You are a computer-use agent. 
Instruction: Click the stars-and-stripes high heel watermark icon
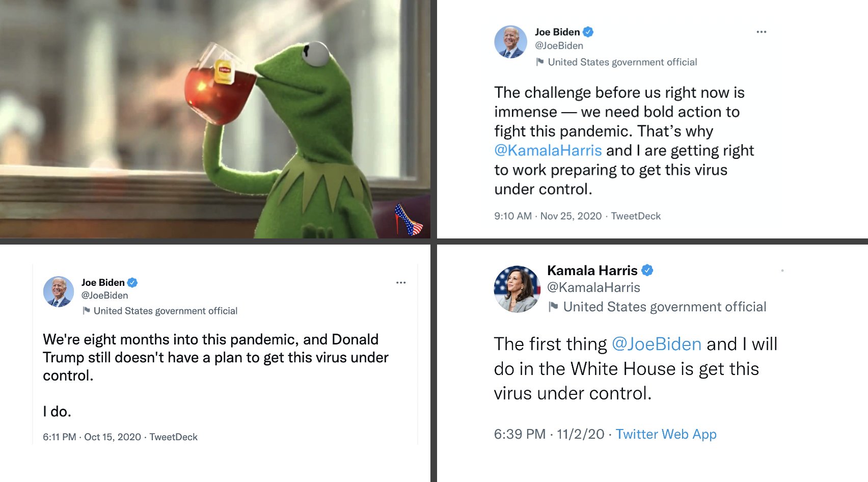tap(409, 219)
